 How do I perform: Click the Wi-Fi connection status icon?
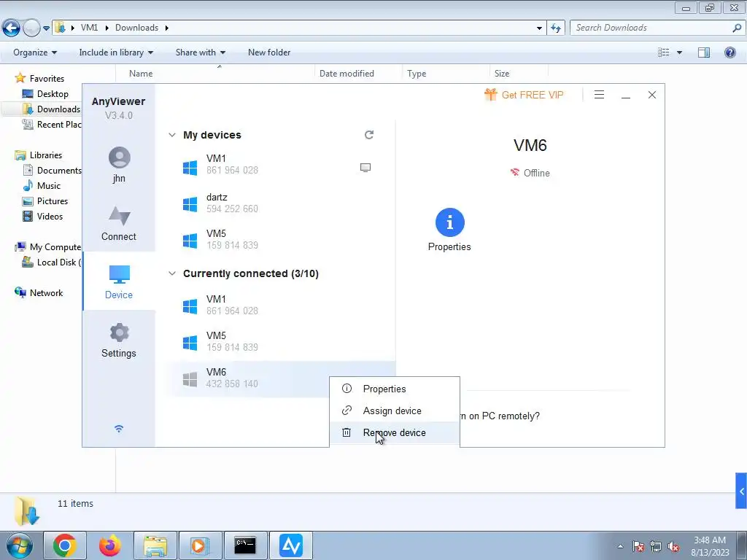click(x=119, y=429)
